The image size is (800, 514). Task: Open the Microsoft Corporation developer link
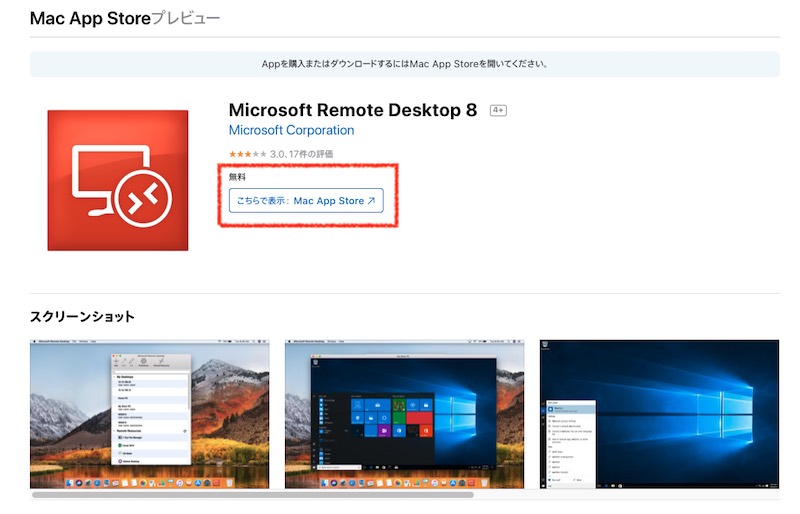(291, 130)
